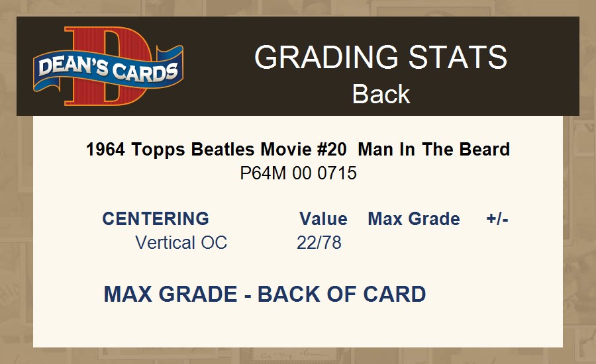The height and width of the screenshot is (364, 596).
Task: Click the +/- column header
Action: click(x=497, y=219)
